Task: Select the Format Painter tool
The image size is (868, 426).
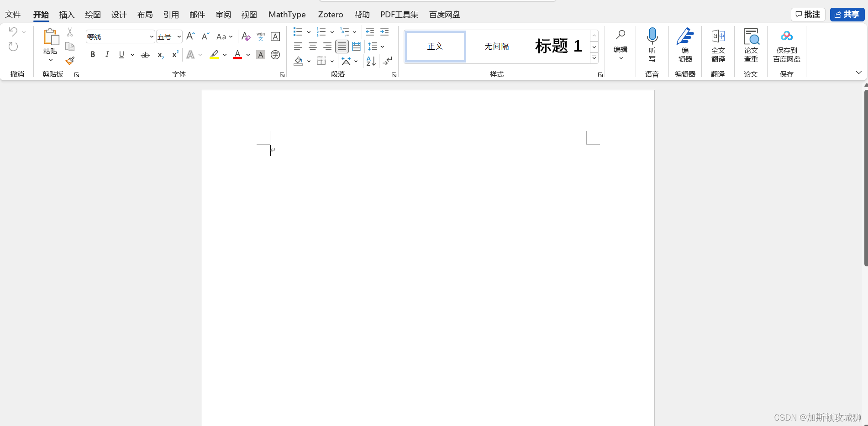Action: [x=70, y=60]
